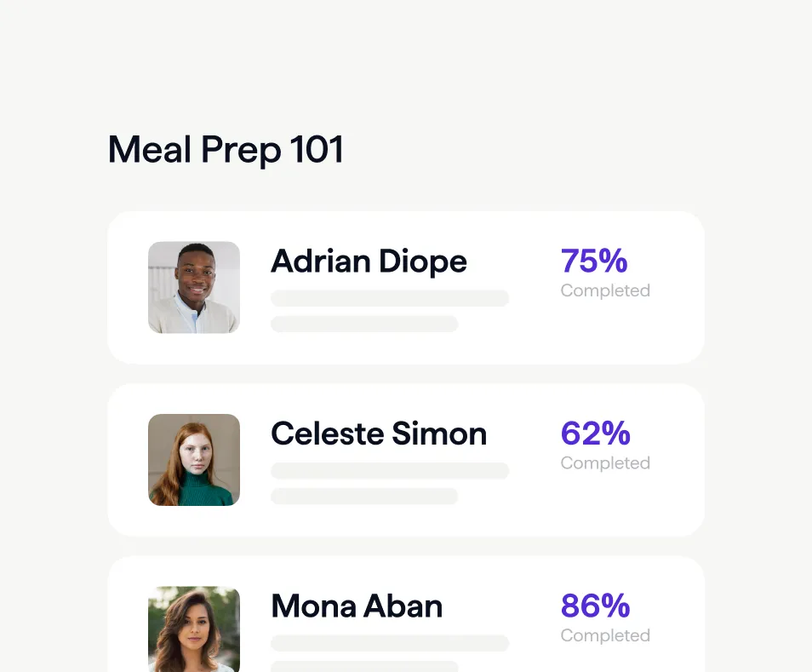Click Adrian's 75% completion percentage
Viewport: 812px width, 672px height.
point(593,261)
